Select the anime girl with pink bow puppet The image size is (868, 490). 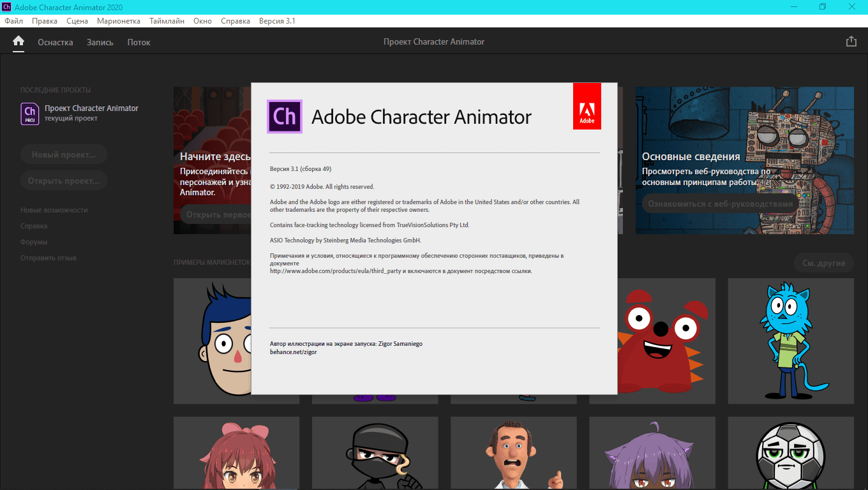tap(236, 453)
